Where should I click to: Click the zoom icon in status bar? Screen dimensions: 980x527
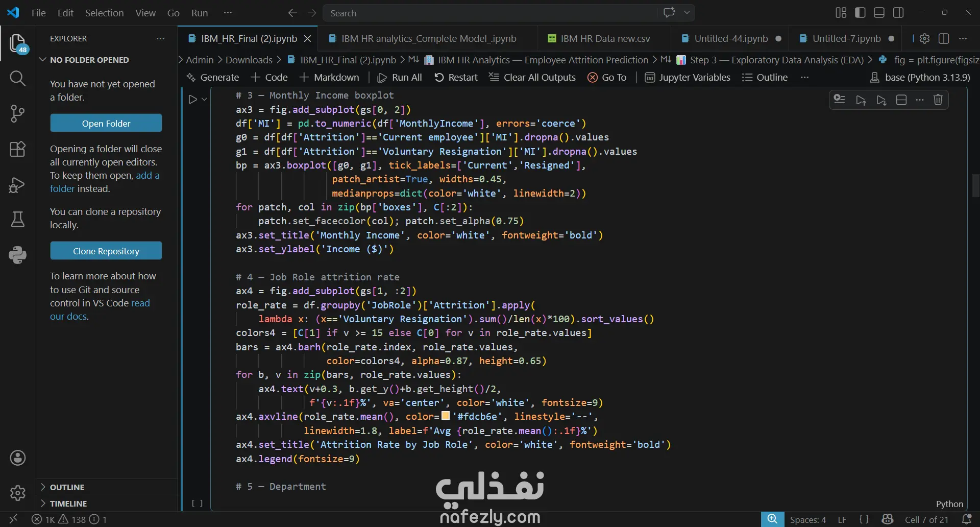coord(773,519)
